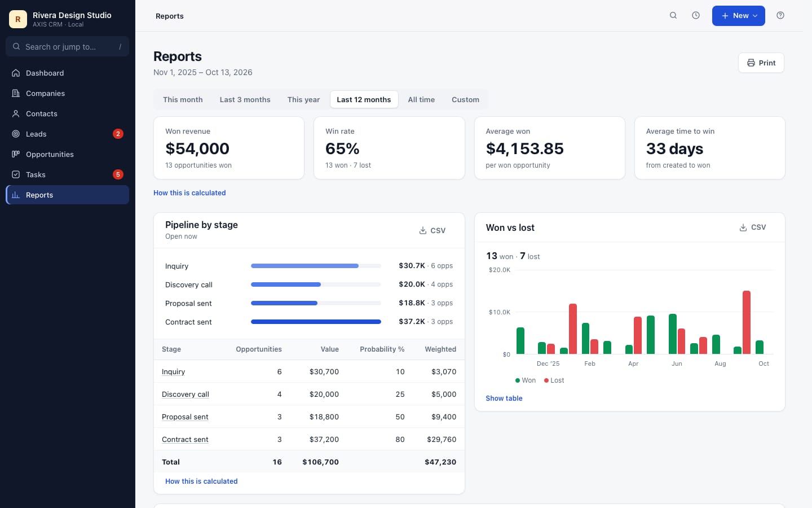Go to Companies in the sidebar
812x508 pixels.
coord(67,93)
